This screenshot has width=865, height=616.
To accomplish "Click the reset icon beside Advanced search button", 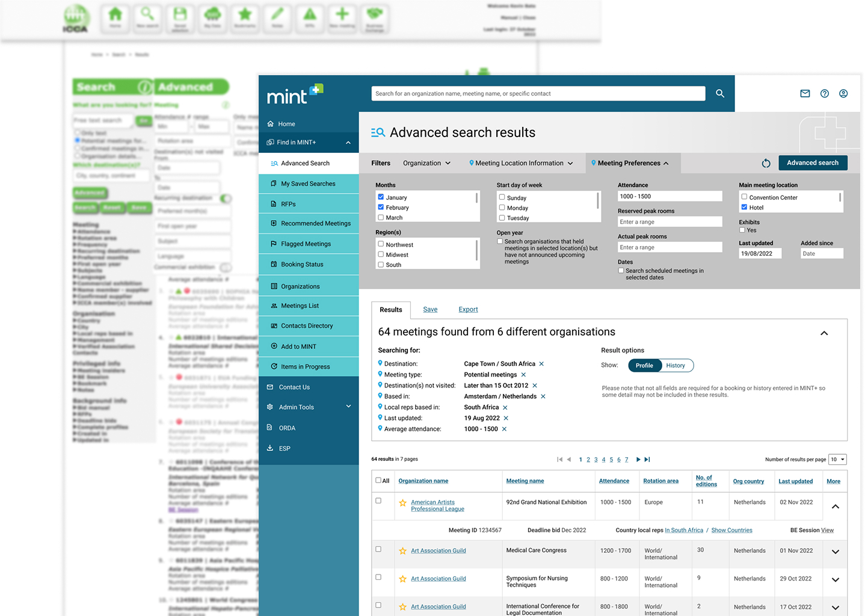I will pyautogui.click(x=766, y=162).
